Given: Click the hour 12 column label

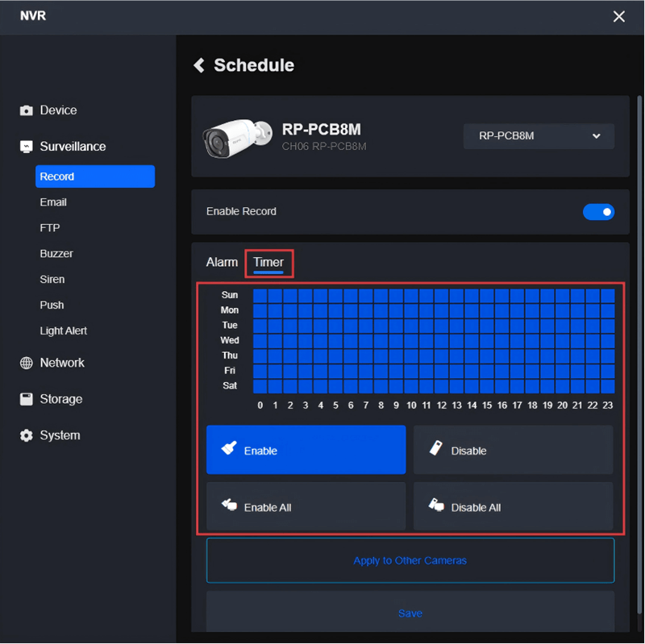Looking at the screenshot, I should pos(441,405).
